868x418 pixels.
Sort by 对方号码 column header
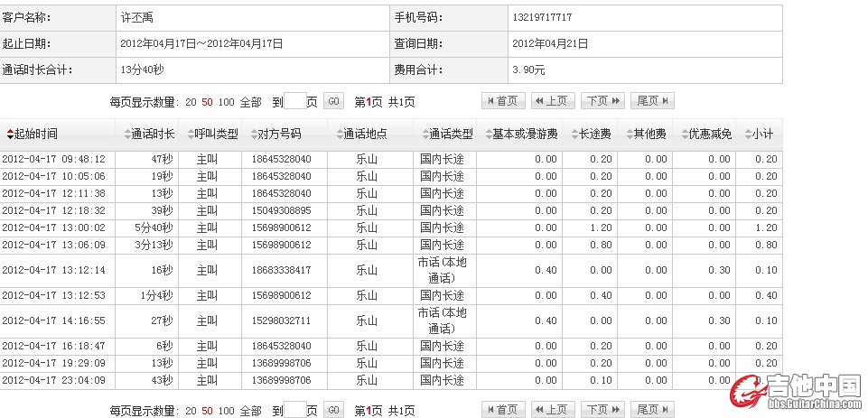[278, 134]
